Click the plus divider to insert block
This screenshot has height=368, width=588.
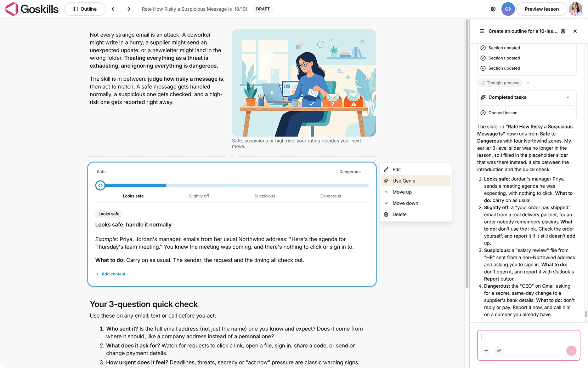coord(232,157)
